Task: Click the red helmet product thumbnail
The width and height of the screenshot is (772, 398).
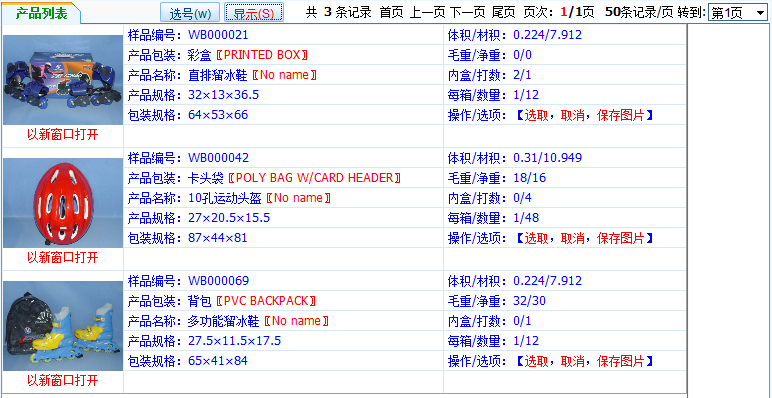Action: pos(63,203)
